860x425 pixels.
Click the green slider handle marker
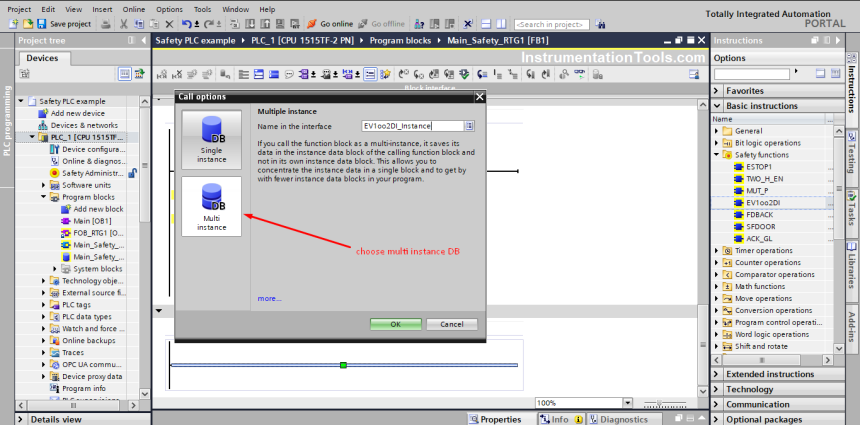343,365
